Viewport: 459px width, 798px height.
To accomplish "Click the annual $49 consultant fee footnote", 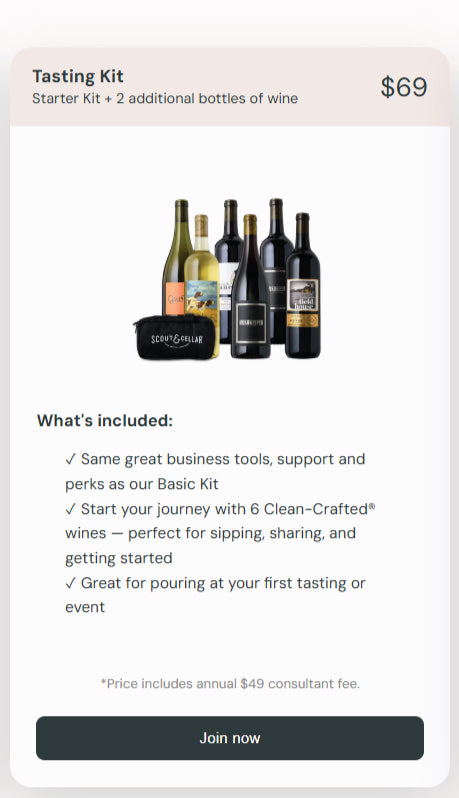I will tap(230, 683).
